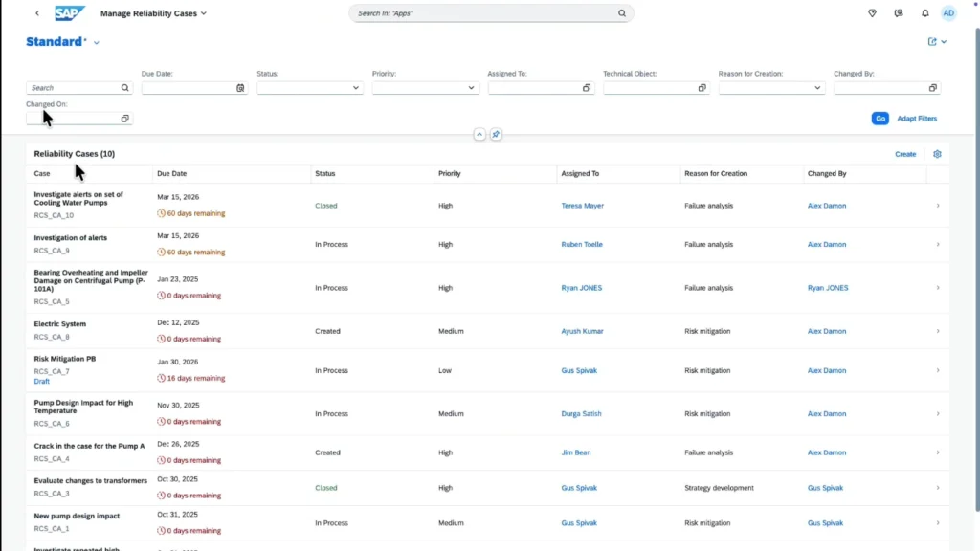Click the 'Reliability Cases (10)' table title

tap(75, 154)
